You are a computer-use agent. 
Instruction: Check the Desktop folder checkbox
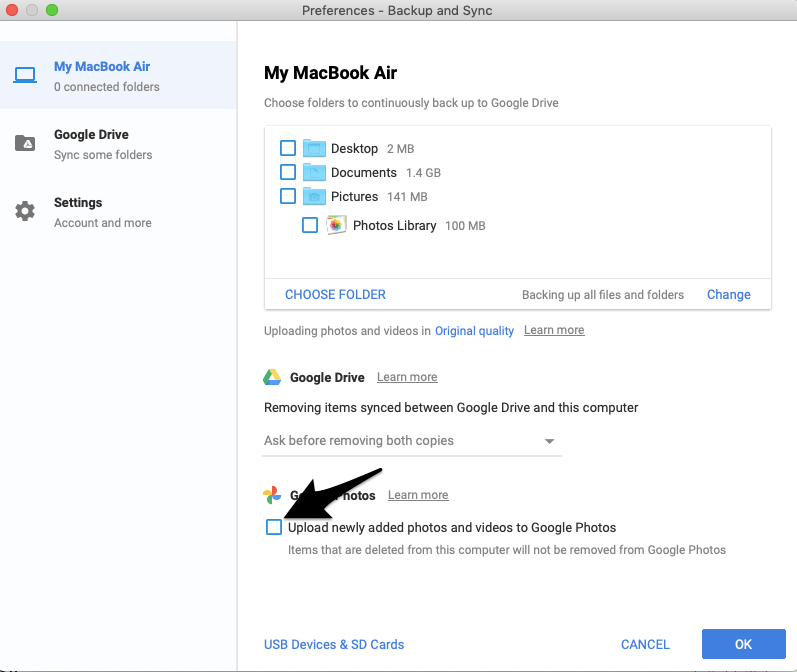pos(288,148)
